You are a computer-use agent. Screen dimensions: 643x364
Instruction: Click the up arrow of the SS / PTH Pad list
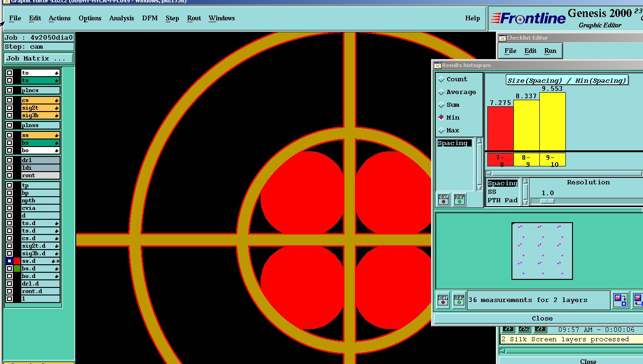[525, 181]
